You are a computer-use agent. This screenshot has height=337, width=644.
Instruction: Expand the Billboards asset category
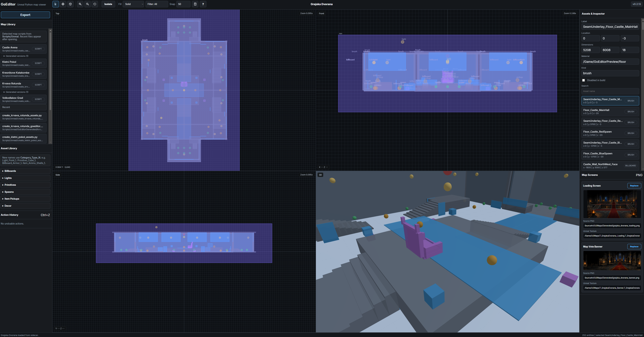(x=25, y=171)
